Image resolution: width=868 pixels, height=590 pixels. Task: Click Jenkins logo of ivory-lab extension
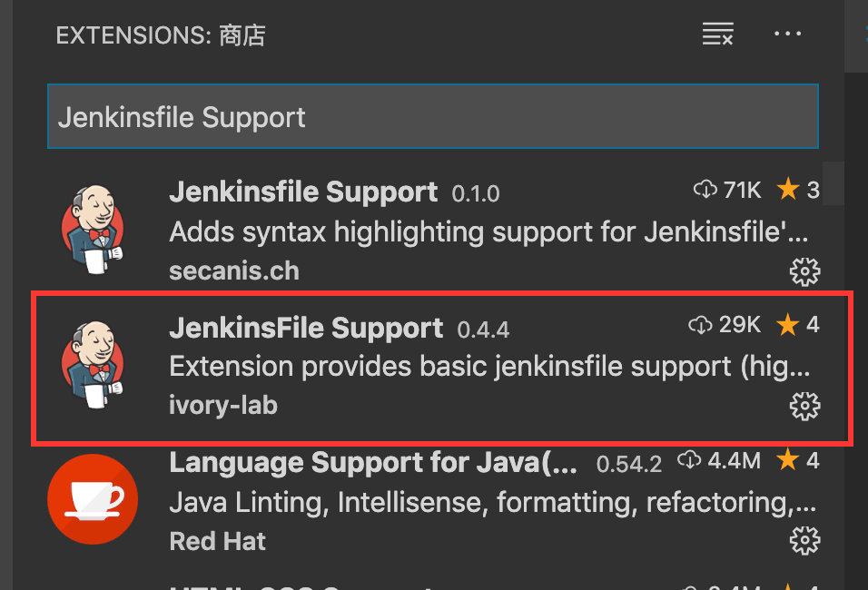pos(93,365)
